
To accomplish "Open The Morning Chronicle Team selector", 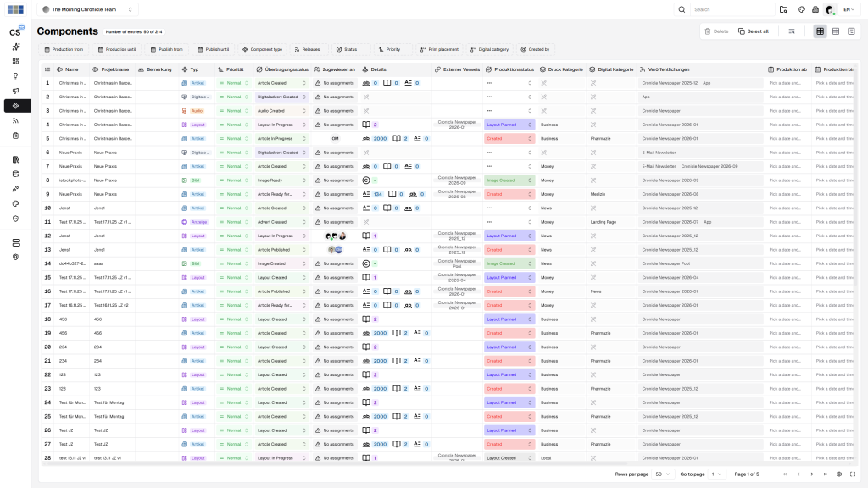I will click(x=88, y=9).
